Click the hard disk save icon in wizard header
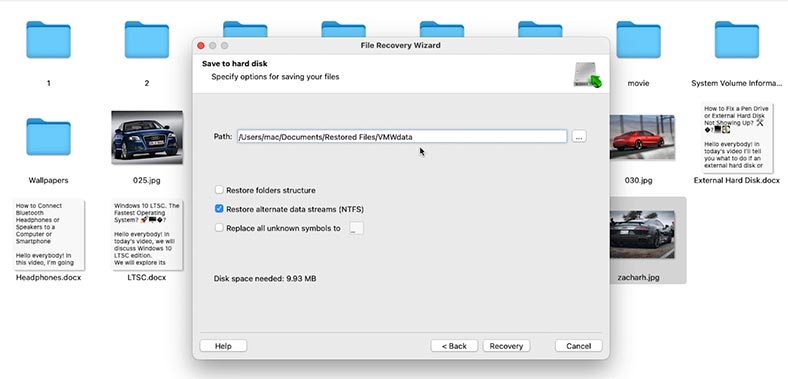788x379 pixels. point(587,74)
